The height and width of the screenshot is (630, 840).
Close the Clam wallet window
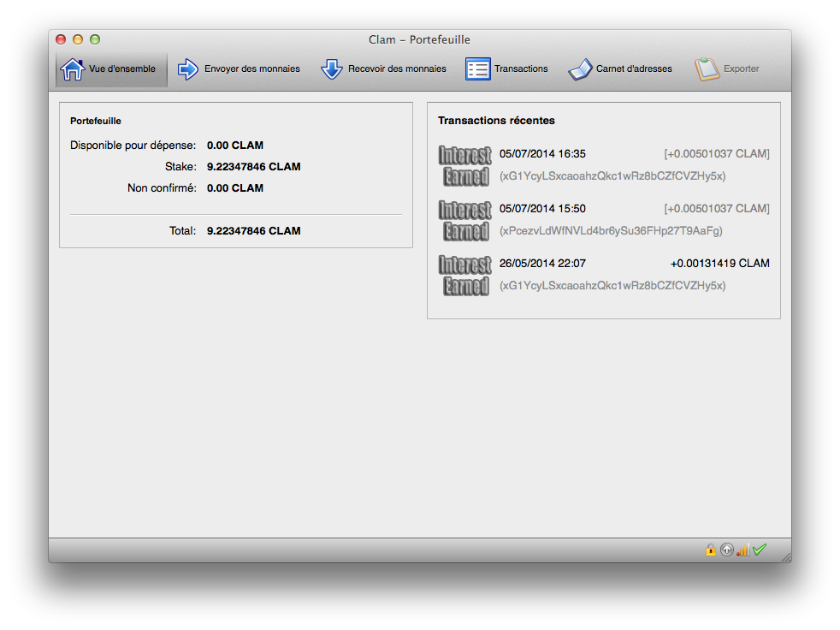coord(61,39)
